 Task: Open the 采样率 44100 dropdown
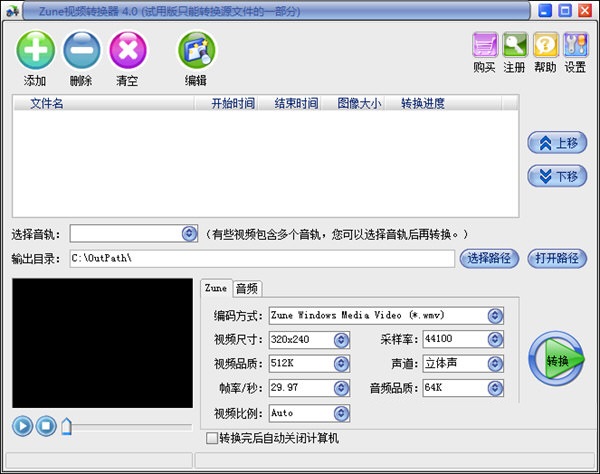(495, 339)
